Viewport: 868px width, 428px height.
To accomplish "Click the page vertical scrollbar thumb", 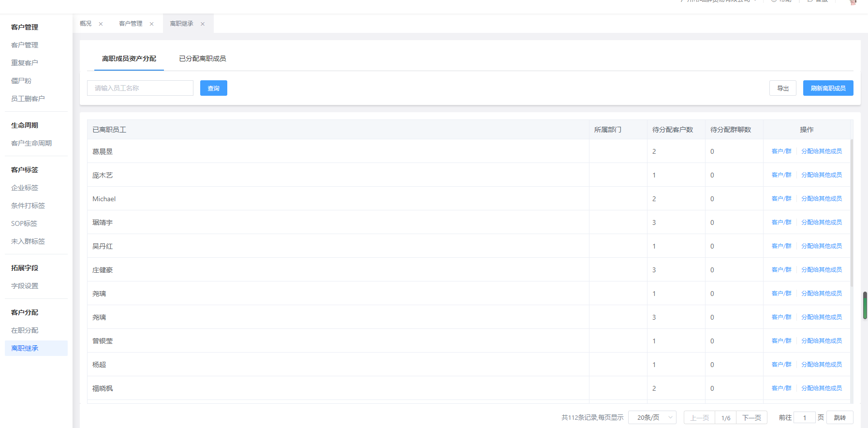I will coord(865,305).
